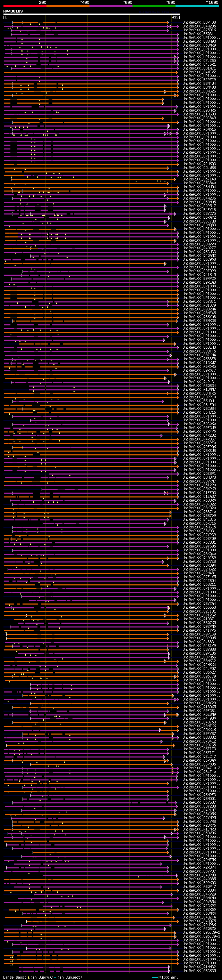The image size is (222, 980).
Task: Open the UniRef100_C4J5K1 hit
Action: tap(199, 64)
